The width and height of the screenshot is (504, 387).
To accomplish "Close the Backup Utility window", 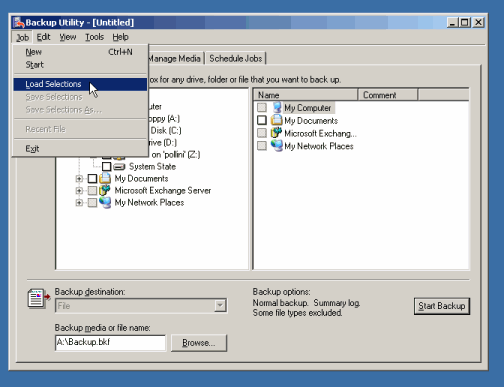I will coord(479,22).
